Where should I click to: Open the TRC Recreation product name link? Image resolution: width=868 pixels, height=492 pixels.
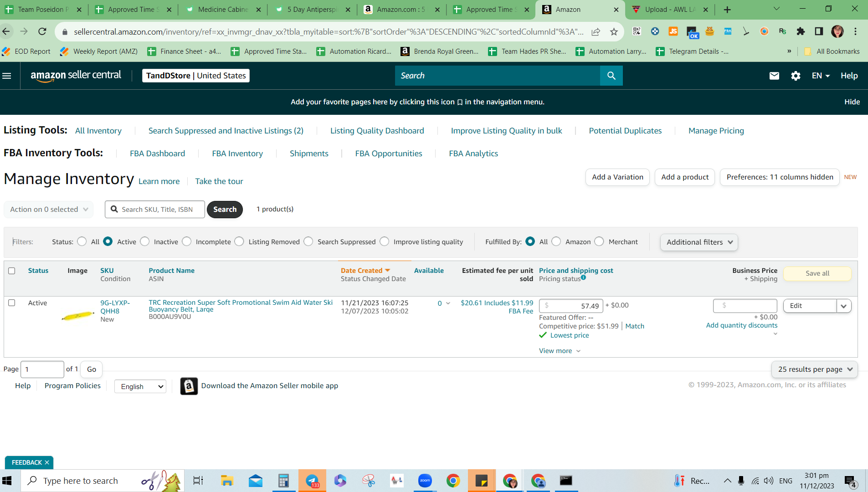tap(241, 306)
